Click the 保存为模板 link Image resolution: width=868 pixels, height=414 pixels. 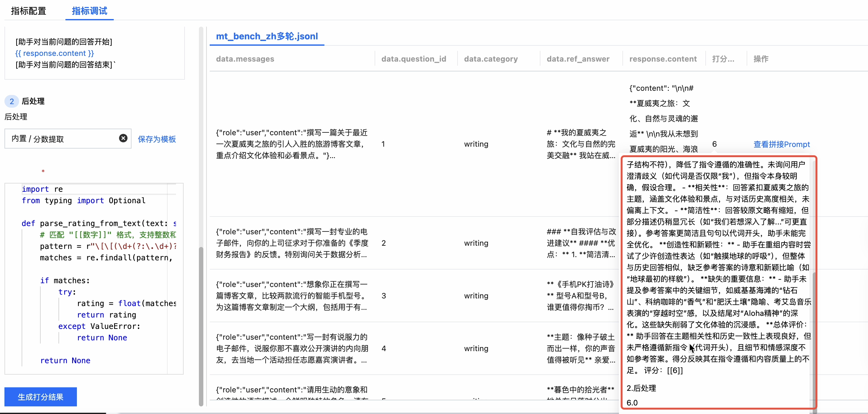157,139
